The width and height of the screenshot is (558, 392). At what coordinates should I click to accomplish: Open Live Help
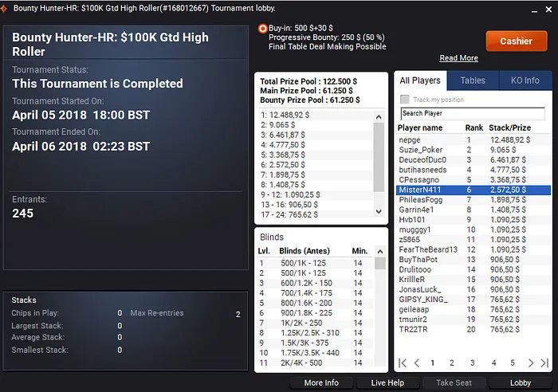pos(387,382)
